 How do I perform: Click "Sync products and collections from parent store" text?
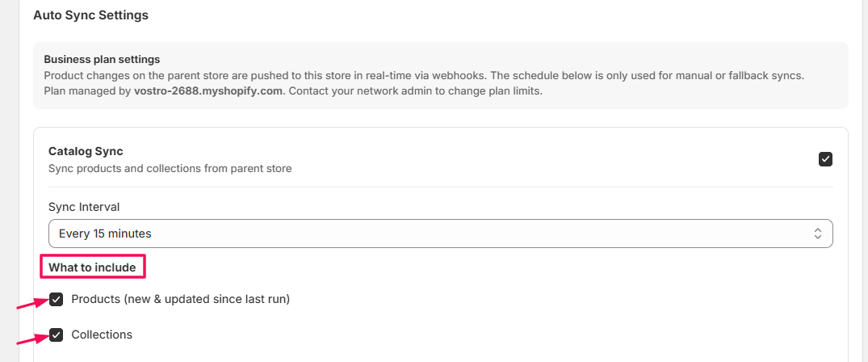pos(170,168)
